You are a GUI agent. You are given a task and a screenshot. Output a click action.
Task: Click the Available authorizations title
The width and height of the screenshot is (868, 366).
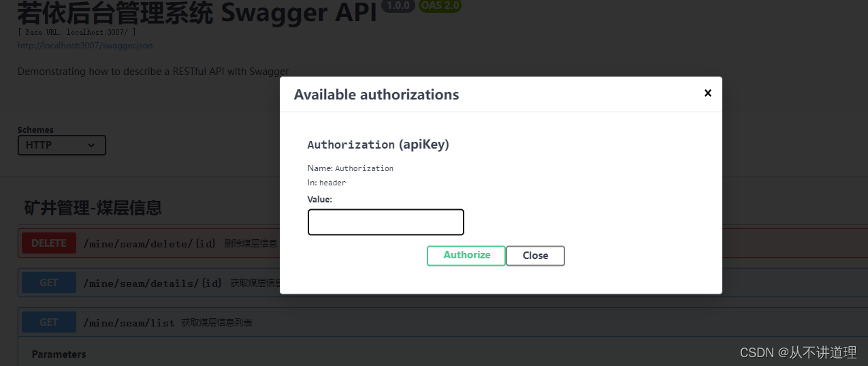tap(376, 95)
